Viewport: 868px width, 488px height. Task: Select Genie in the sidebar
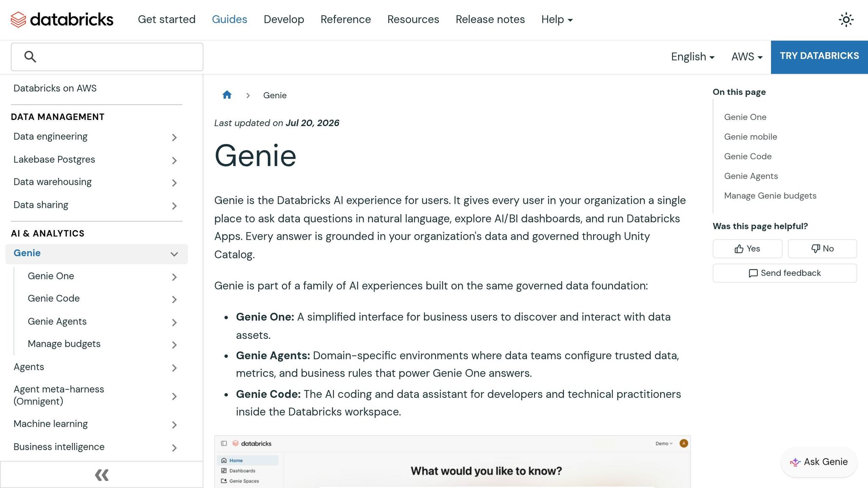(x=27, y=253)
